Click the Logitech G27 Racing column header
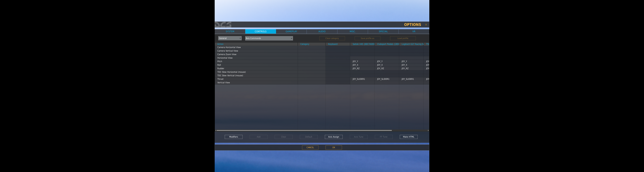The width and height of the screenshot is (644, 172). pyautogui.click(x=411, y=44)
